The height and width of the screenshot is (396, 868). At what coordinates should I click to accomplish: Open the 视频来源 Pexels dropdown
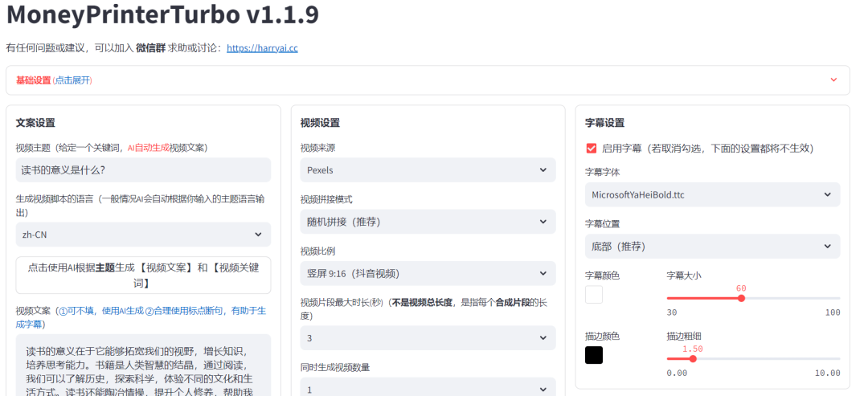coord(428,169)
